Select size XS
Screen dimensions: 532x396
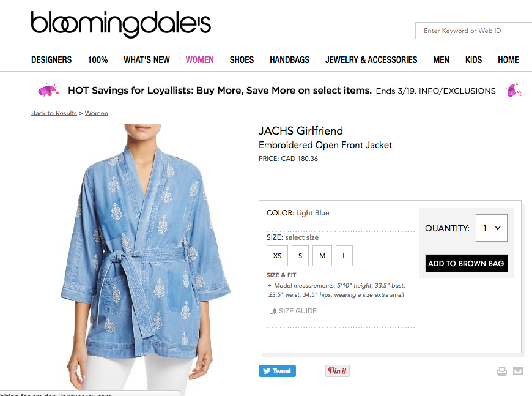[277, 256]
